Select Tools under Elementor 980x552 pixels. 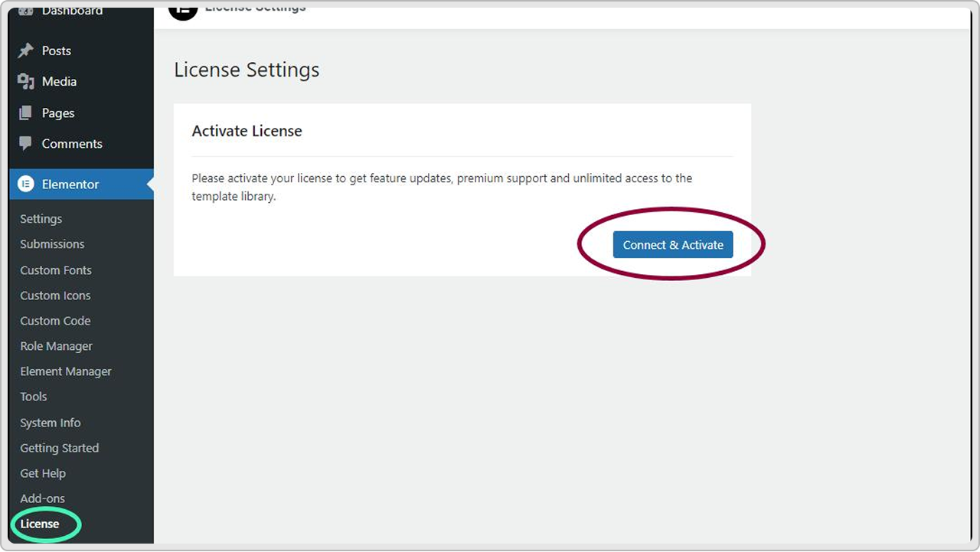(34, 397)
